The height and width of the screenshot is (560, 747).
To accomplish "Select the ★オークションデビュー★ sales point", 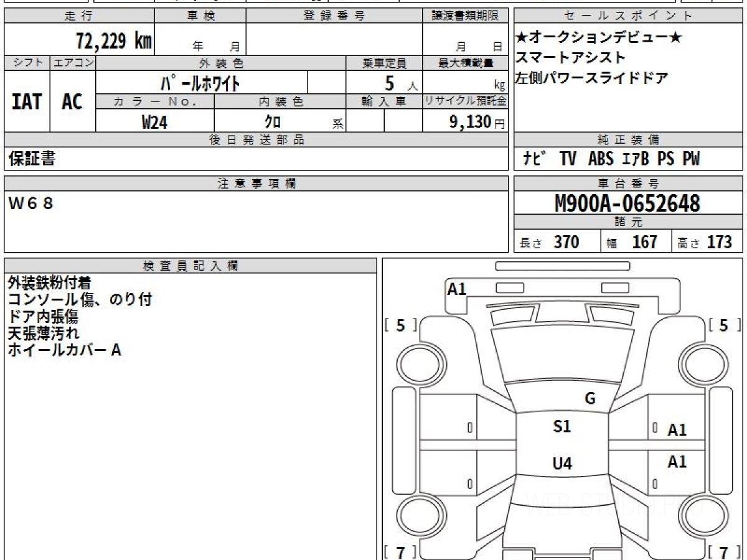I will [599, 37].
